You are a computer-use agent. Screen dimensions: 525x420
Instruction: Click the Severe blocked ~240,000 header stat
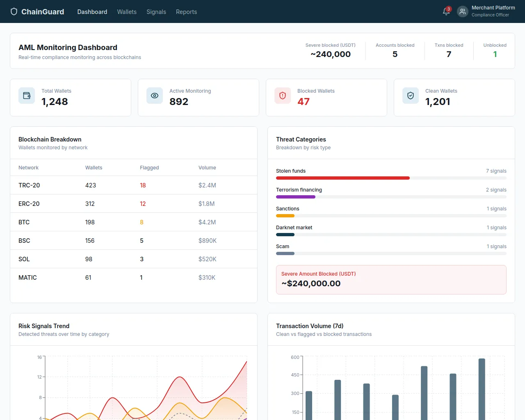[331, 54]
